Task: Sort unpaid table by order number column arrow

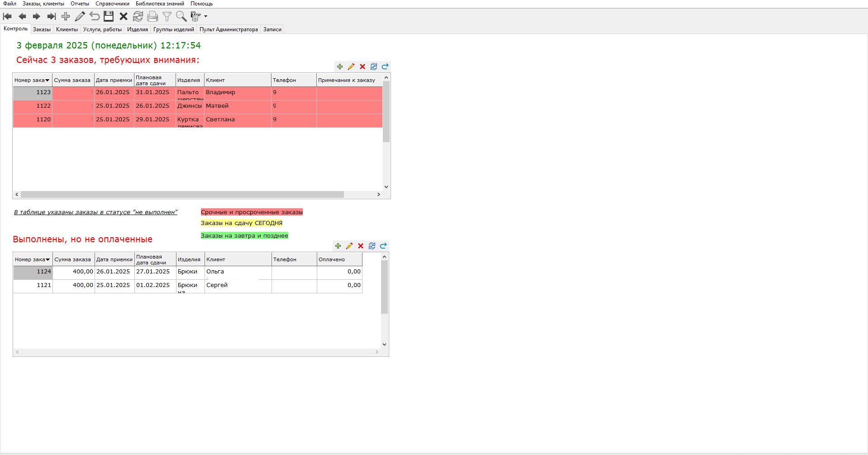Action: (x=48, y=260)
